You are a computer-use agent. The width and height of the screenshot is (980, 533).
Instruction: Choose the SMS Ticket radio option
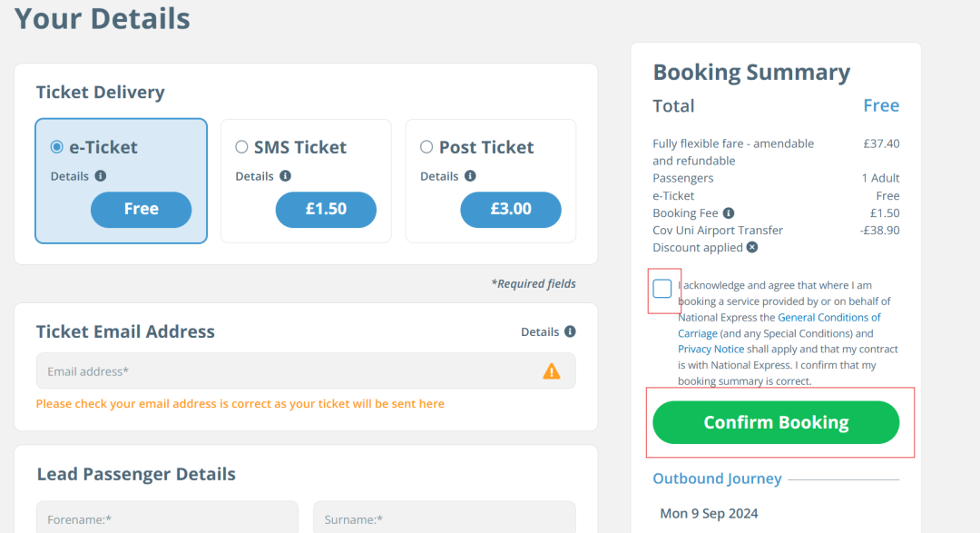[241, 147]
